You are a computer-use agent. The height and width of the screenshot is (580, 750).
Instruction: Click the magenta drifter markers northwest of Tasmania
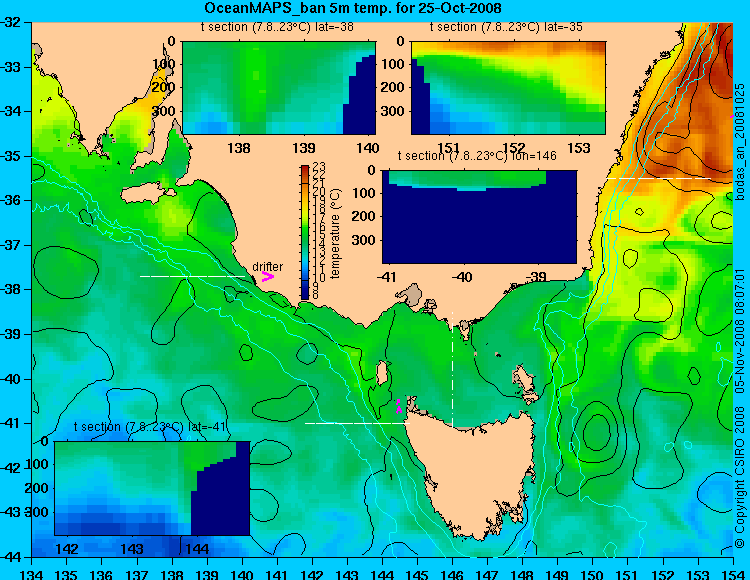(398, 406)
